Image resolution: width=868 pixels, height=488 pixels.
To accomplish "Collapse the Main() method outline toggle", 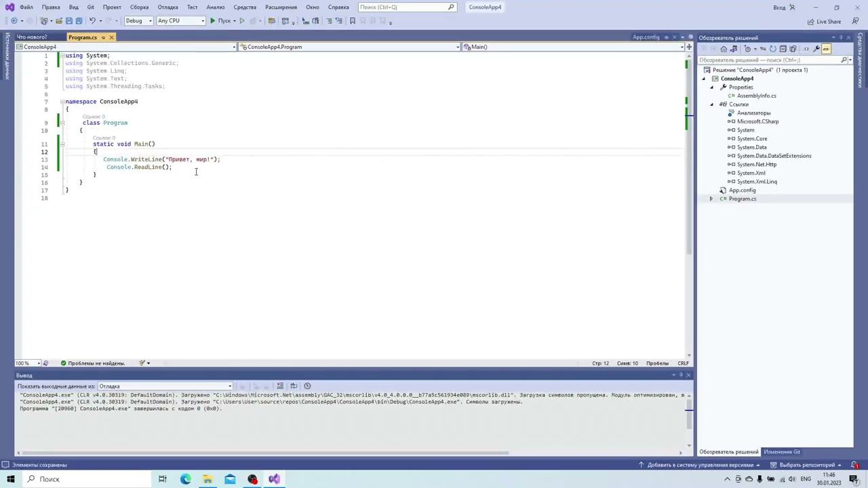I will tap(62, 144).
